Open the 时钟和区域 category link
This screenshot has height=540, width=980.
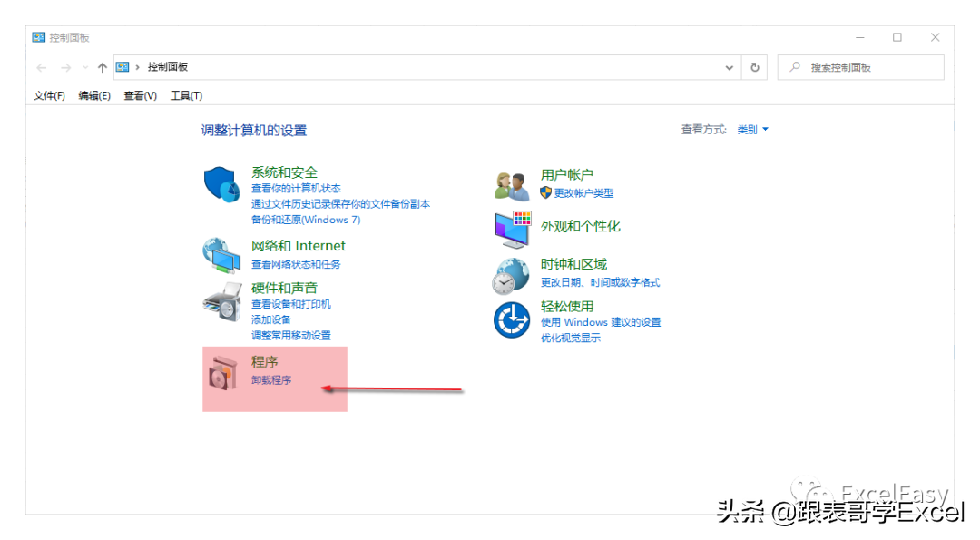(x=573, y=264)
